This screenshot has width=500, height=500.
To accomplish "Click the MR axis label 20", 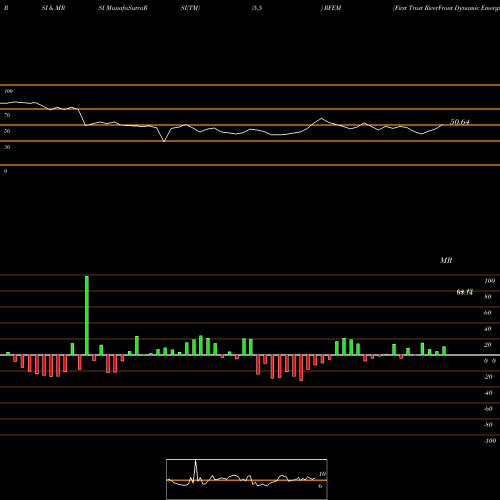I will point(488,345).
